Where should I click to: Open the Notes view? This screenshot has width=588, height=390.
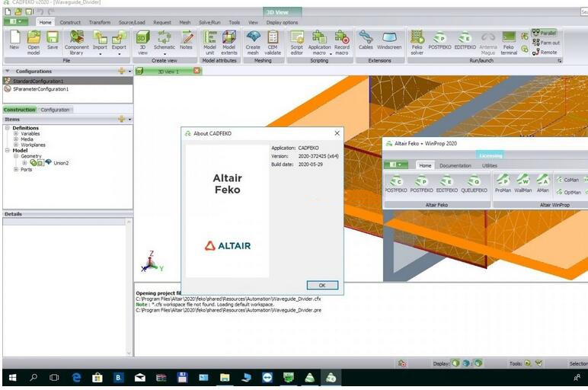point(186,40)
